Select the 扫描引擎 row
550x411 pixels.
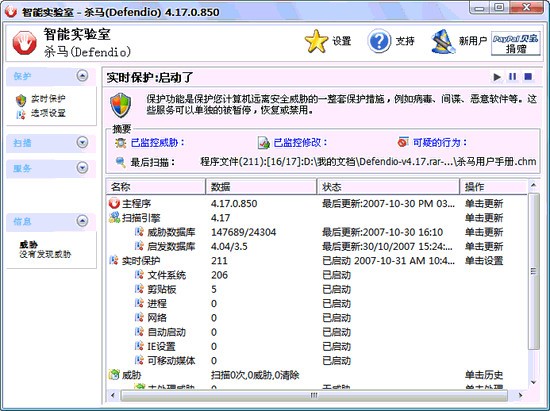pyautogui.click(x=317, y=218)
